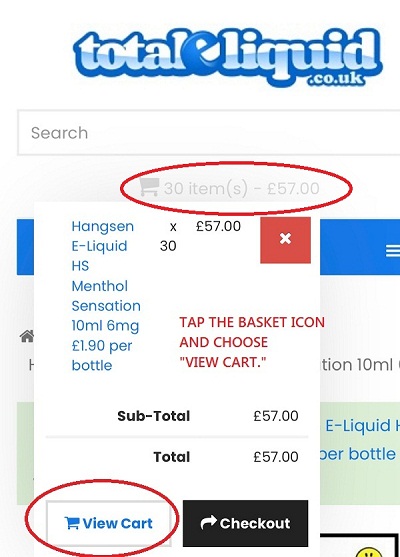Click the totaleliquid.co.uk logo
The image size is (400, 557).
point(228,57)
